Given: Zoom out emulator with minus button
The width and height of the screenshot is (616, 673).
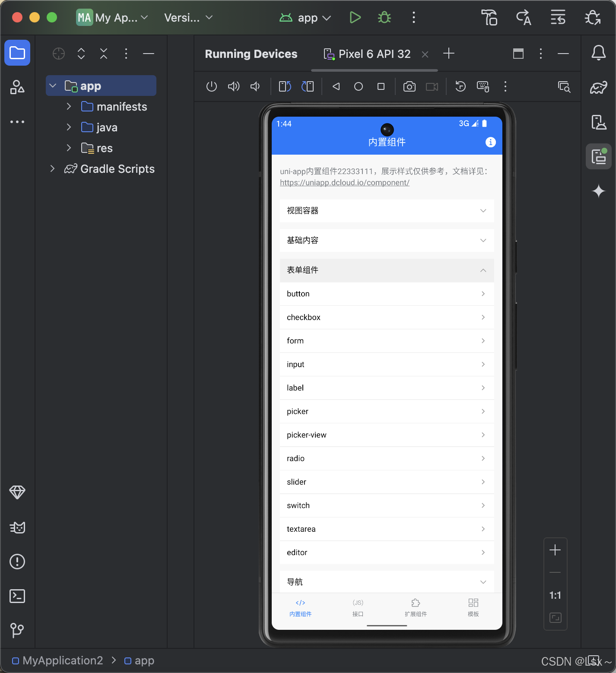Looking at the screenshot, I should pyautogui.click(x=555, y=573).
